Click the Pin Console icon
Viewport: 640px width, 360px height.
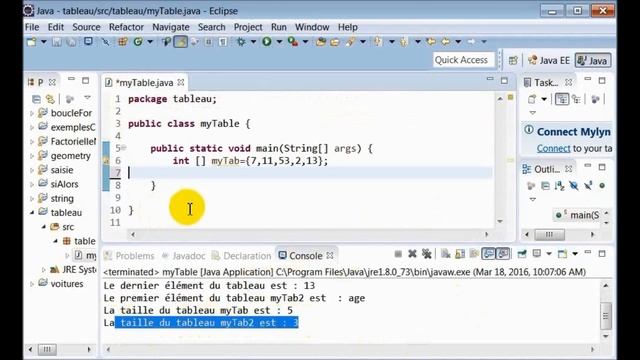tap(522, 254)
